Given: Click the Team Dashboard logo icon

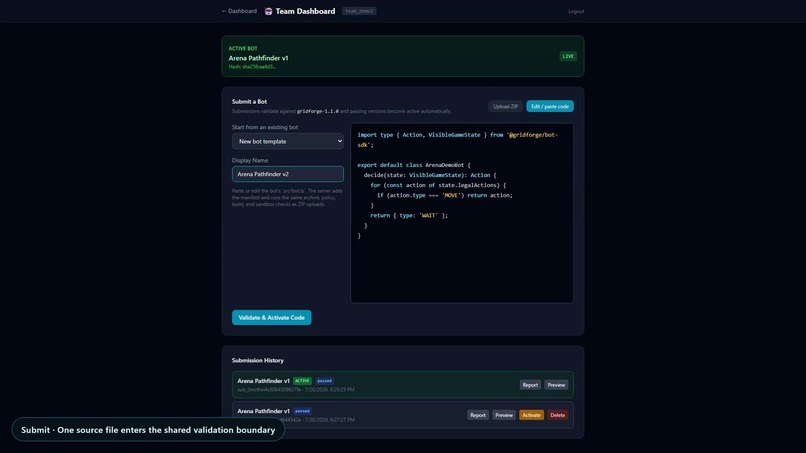Looking at the screenshot, I should point(268,11).
